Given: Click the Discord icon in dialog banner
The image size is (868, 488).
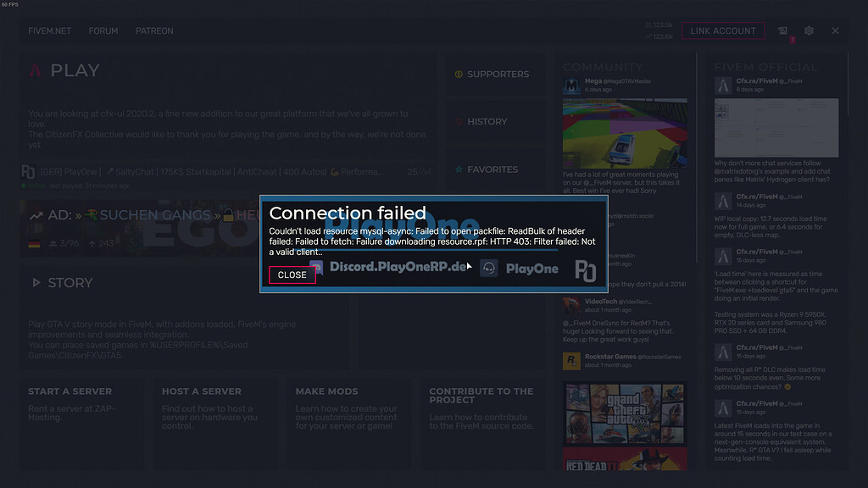Looking at the screenshot, I should coord(316,268).
